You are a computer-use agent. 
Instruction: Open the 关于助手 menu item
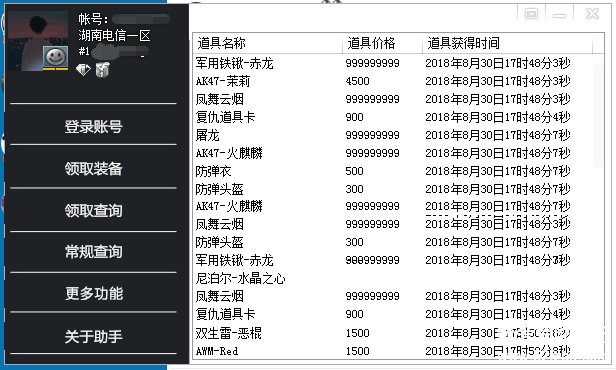click(94, 337)
